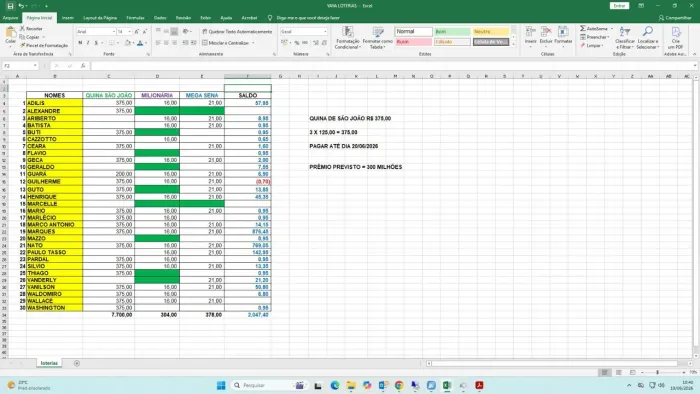Switch to Page Break Preview in status bar

[x=633, y=372]
